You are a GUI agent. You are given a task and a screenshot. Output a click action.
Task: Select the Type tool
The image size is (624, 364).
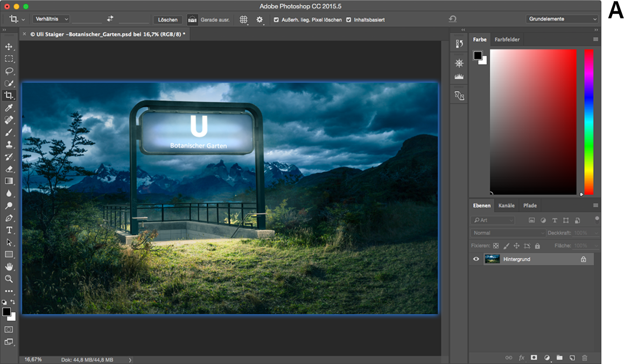point(9,230)
